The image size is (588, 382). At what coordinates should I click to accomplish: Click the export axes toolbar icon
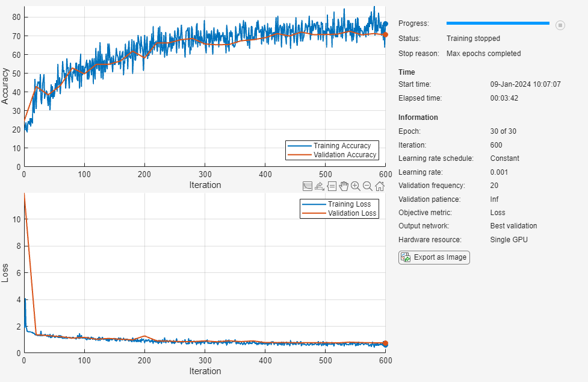(x=320, y=186)
